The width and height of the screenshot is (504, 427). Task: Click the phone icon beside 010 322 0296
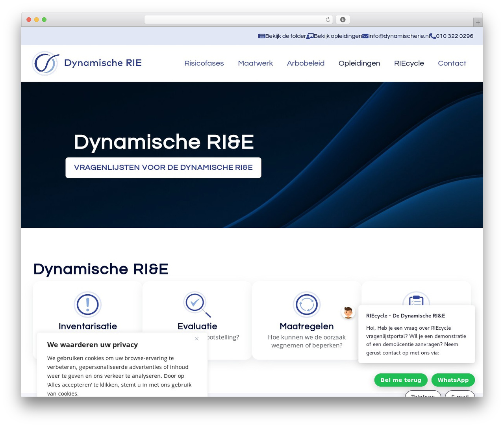433,36
